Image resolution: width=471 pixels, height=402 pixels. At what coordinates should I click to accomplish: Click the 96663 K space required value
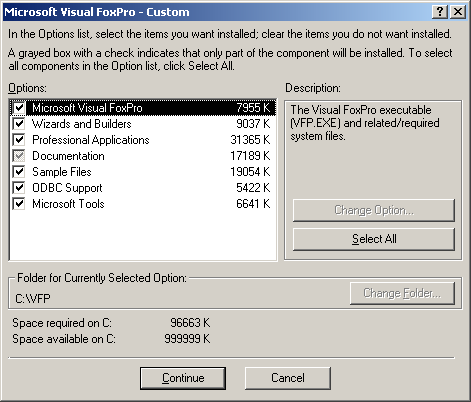tap(190, 323)
